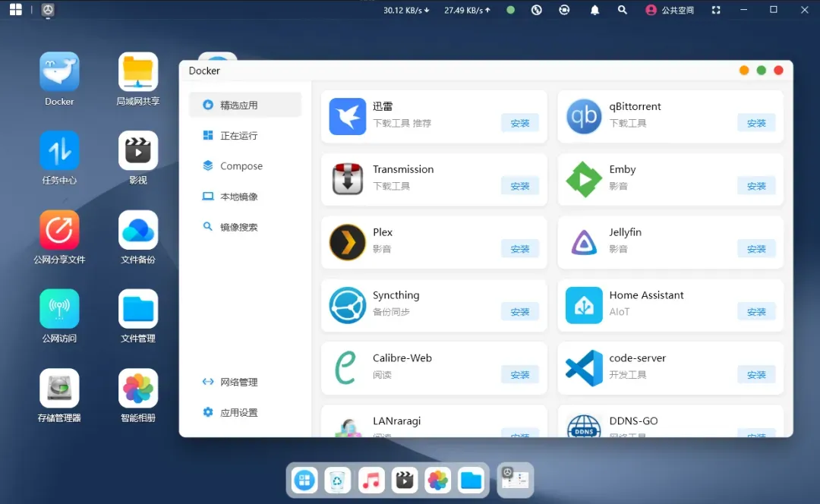Viewport: 820px width, 504px height.
Task: Click the Plex app icon
Action: coord(347,243)
